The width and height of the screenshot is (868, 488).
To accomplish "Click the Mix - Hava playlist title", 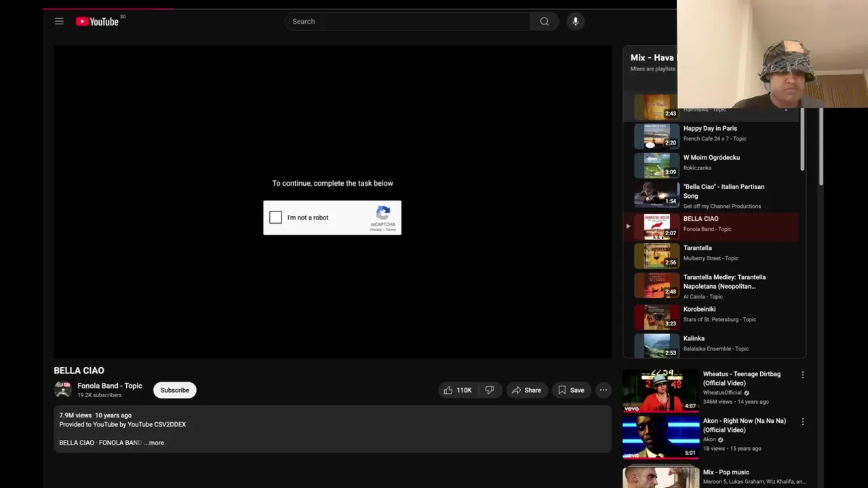I will (x=652, y=58).
